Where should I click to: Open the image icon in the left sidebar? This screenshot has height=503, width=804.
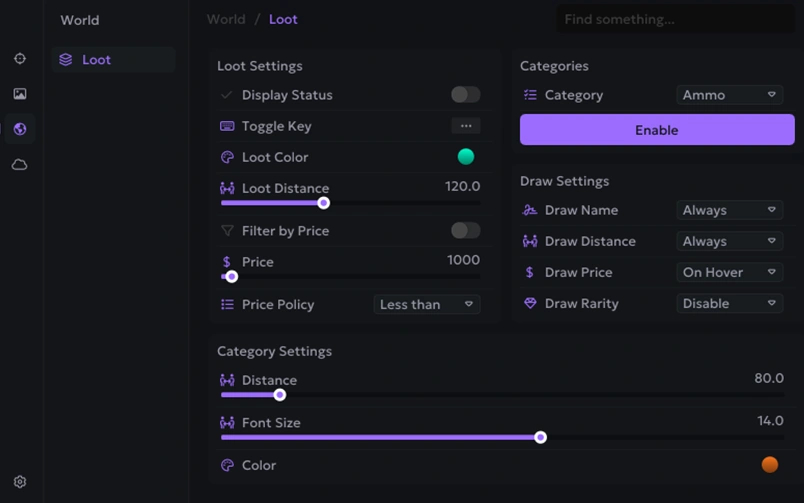20,94
